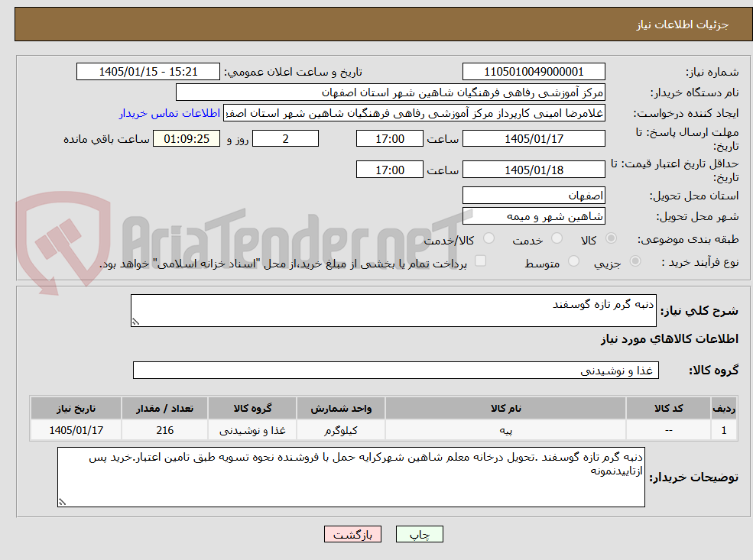Click the response deadline 17:00 time field
This screenshot has width=753, height=560.
389,139
